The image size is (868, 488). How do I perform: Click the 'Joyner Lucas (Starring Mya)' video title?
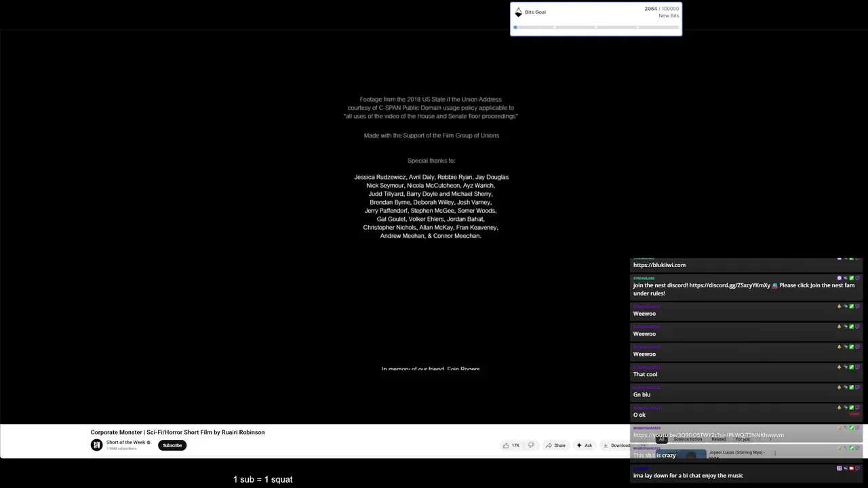pos(736,452)
